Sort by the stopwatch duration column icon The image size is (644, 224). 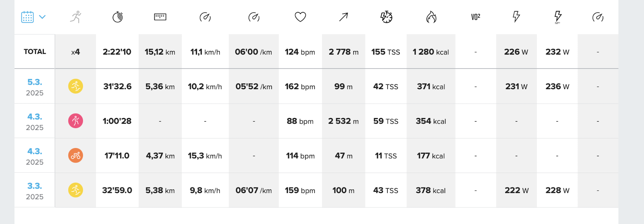point(117,17)
